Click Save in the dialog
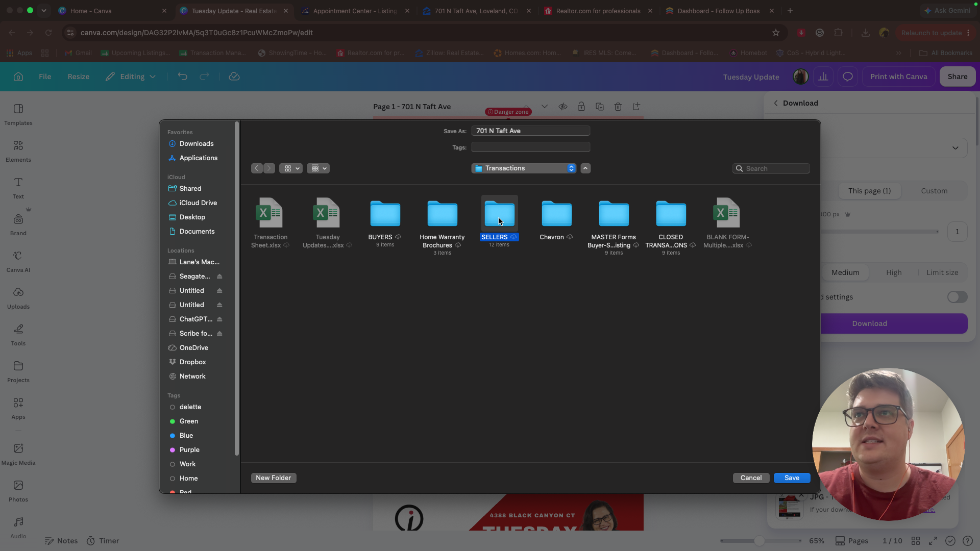Viewport: 980px width, 551px height. point(792,478)
